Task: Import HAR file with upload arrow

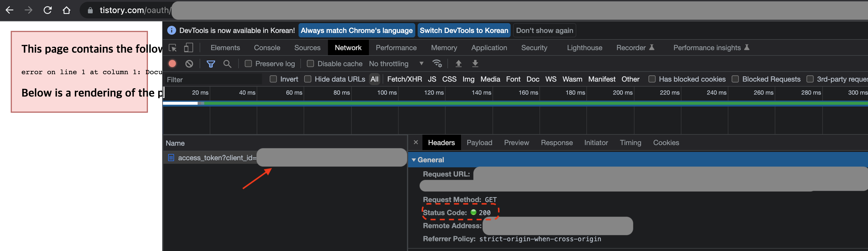Action: click(458, 63)
